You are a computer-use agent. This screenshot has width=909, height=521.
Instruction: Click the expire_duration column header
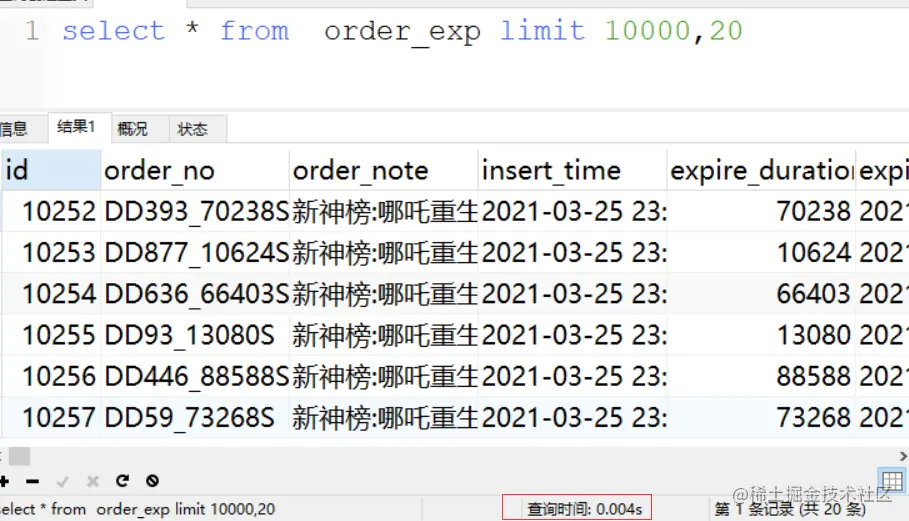pyautogui.click(x=761, y=170)
